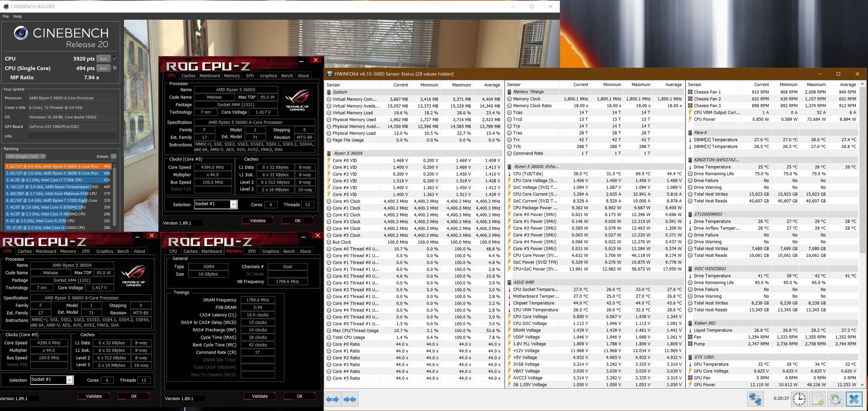Open HWiNFO remote network monitoring icon
This screenshot has width=868, height=411.
pos(755,399)
